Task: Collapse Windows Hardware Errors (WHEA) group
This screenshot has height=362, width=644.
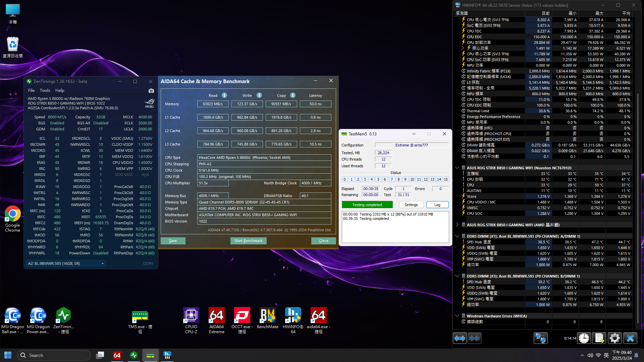Action: pyautogui.click(x=457, y=316)
